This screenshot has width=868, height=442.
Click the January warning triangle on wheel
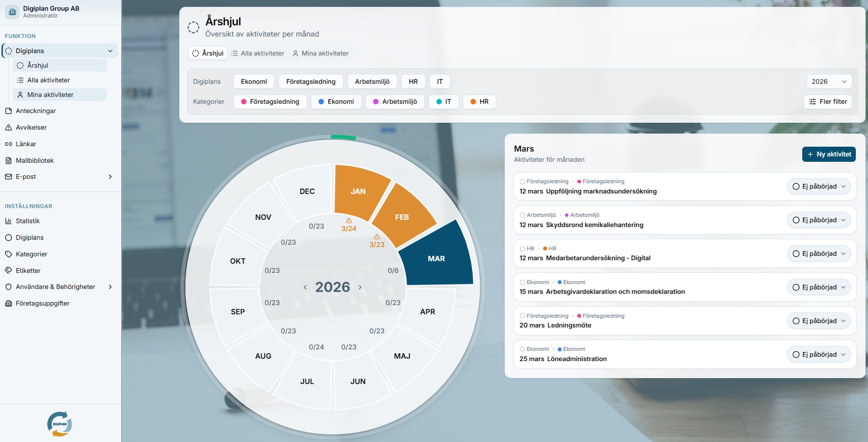(x=349, y=221)
